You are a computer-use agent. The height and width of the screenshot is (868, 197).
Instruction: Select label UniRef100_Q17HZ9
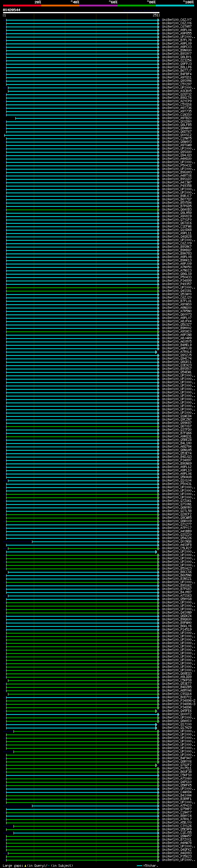tap(177, 728)
